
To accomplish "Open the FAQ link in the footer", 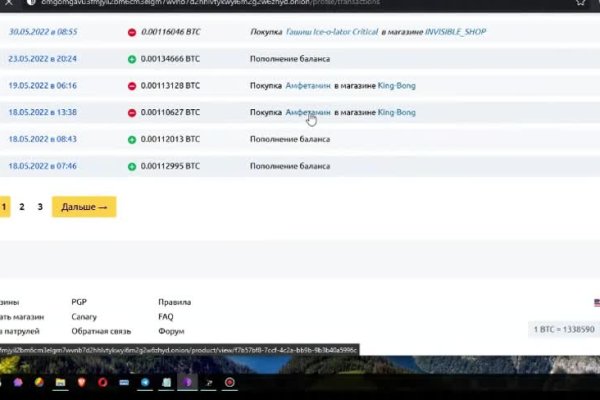I will pyautogui.click(x=166, y=316).
